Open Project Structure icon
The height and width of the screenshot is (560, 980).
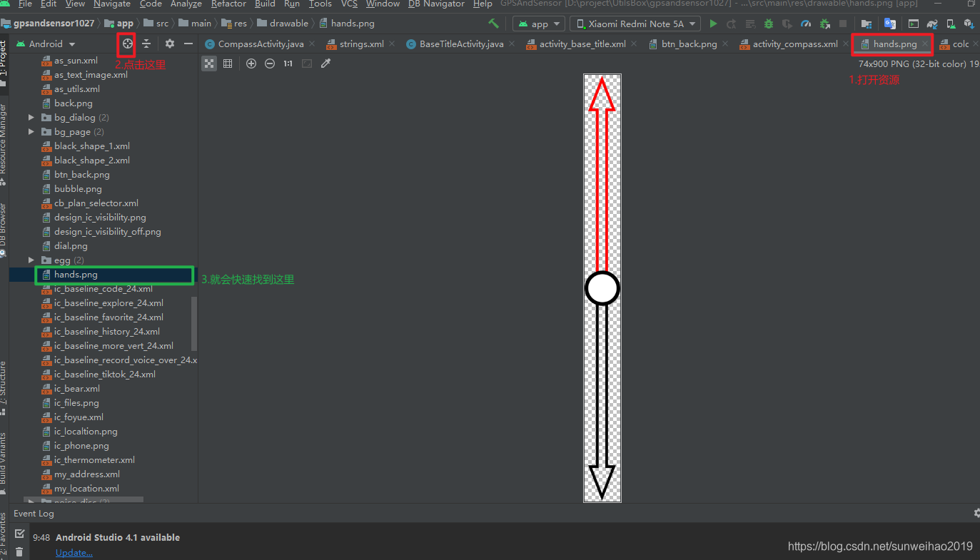click(x=867, y=24)
